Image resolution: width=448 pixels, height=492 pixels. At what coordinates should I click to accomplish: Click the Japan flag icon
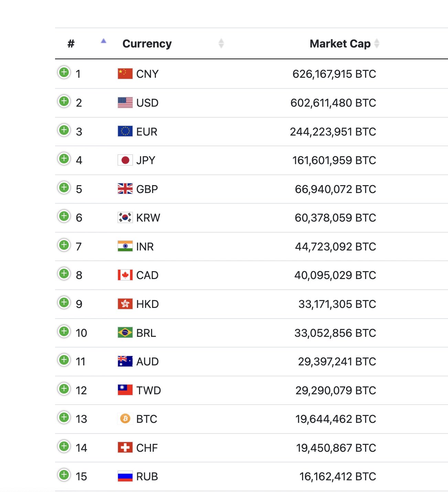click(125, 160)
